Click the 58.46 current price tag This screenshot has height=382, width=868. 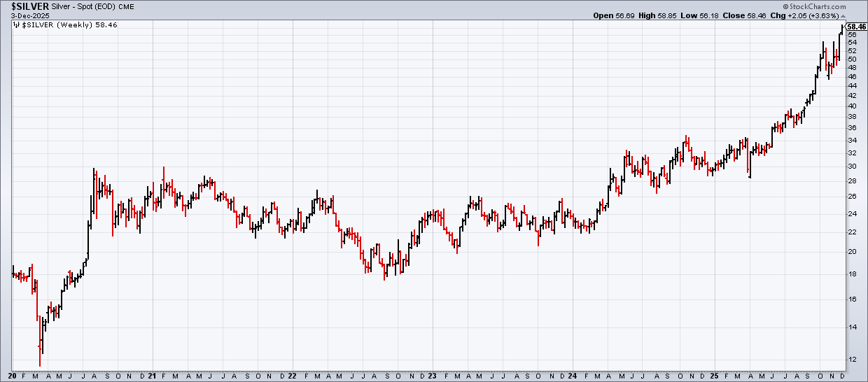tap(856, 25)
